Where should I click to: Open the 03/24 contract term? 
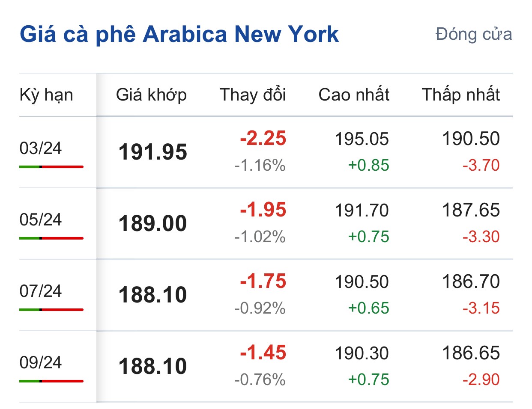[x=41, y=148]
